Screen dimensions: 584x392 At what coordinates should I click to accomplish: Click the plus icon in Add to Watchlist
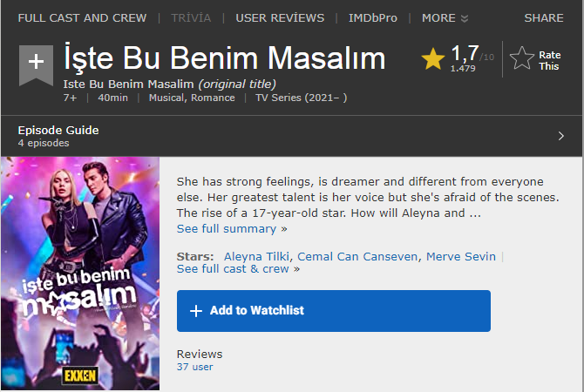[196, 311]
